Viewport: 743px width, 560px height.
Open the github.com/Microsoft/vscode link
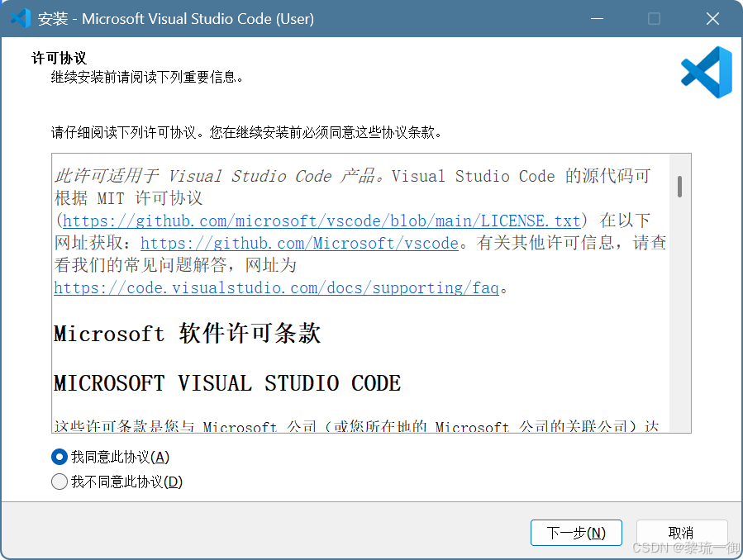click(299, 244)
